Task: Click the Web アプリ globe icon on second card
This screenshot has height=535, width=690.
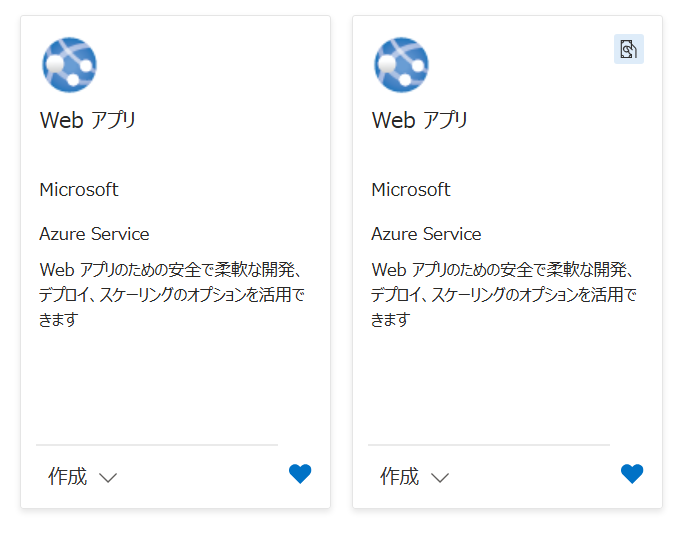Action: 401,65
